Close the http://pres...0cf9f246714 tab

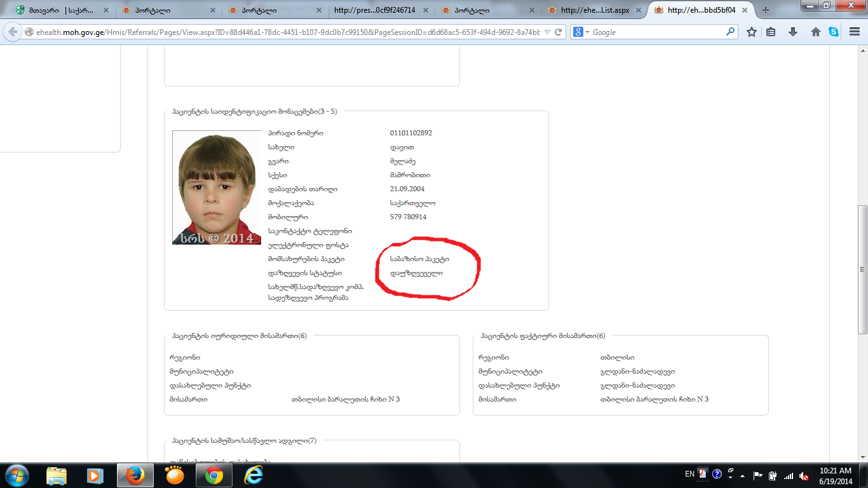(x=424, y=10)
